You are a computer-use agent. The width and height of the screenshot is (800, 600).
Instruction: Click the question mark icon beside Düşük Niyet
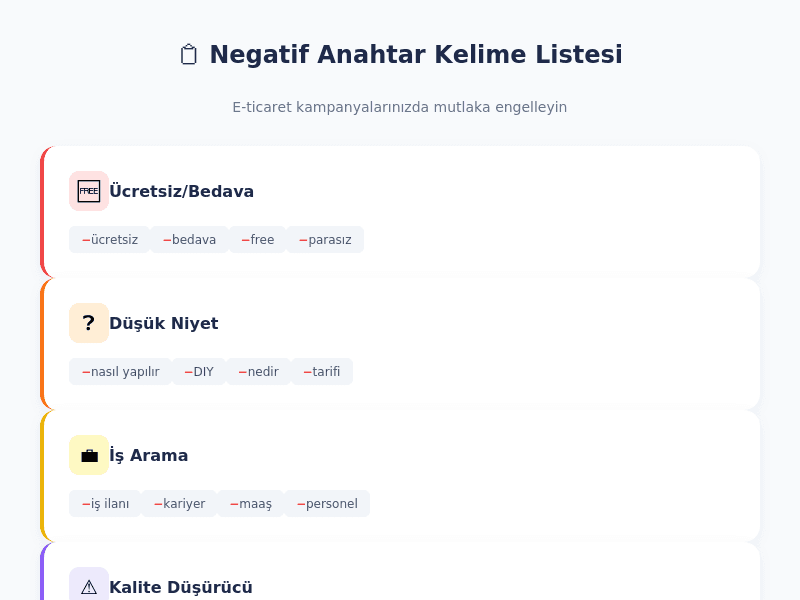pos(89,323)
